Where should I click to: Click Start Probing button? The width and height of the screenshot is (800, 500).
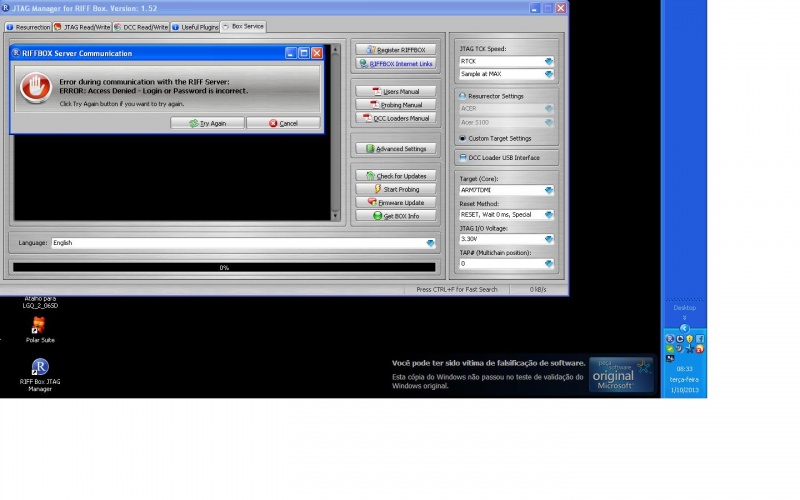[x=396, y=189]
